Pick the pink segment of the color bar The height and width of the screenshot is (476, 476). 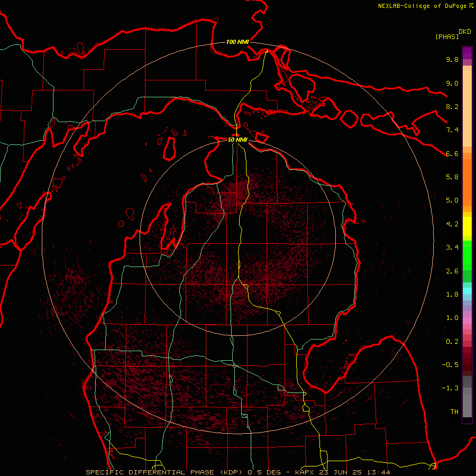pos(467,321)
